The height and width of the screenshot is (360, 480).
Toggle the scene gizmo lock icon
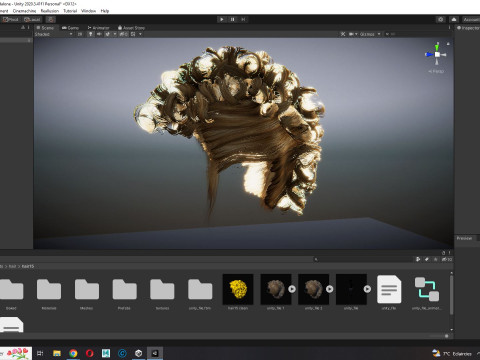click(448, 44)
